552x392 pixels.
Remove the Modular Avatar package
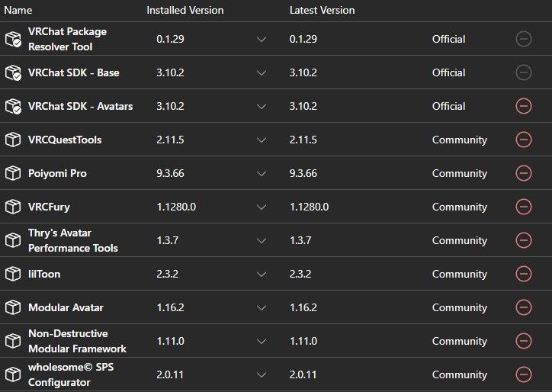(524, 307)
